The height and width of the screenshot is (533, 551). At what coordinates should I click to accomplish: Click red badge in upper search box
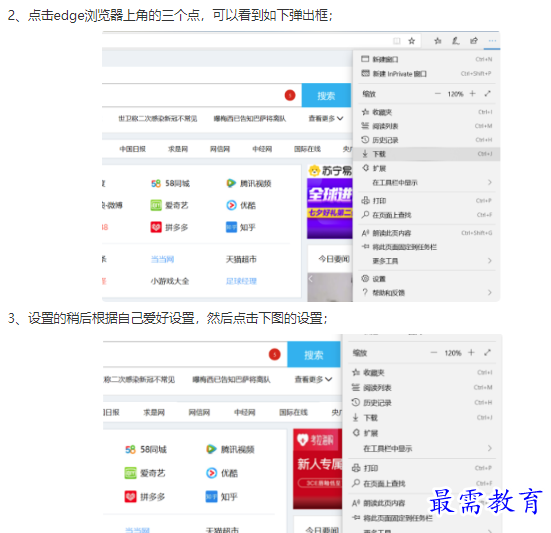(x=290, y=95)
